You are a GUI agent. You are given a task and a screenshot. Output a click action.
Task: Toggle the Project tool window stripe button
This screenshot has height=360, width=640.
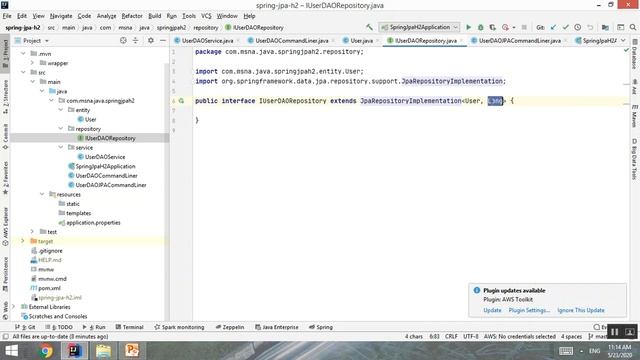5,53
